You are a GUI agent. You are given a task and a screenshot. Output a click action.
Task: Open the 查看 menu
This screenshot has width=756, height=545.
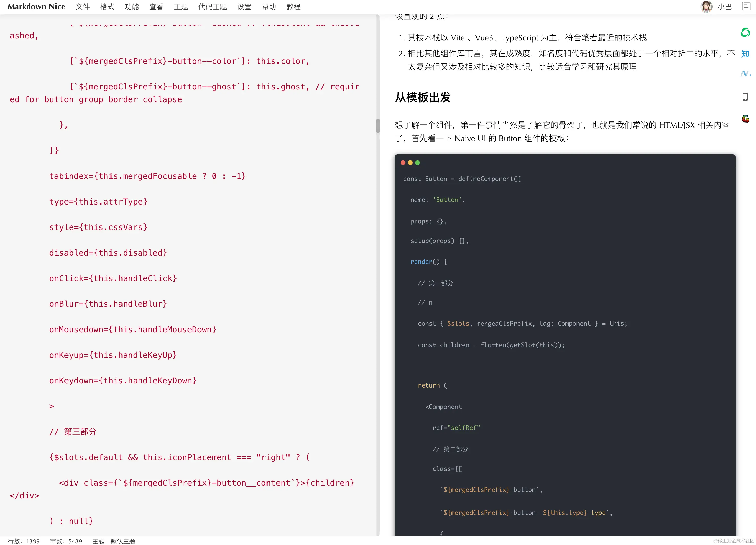coord(156,7)
